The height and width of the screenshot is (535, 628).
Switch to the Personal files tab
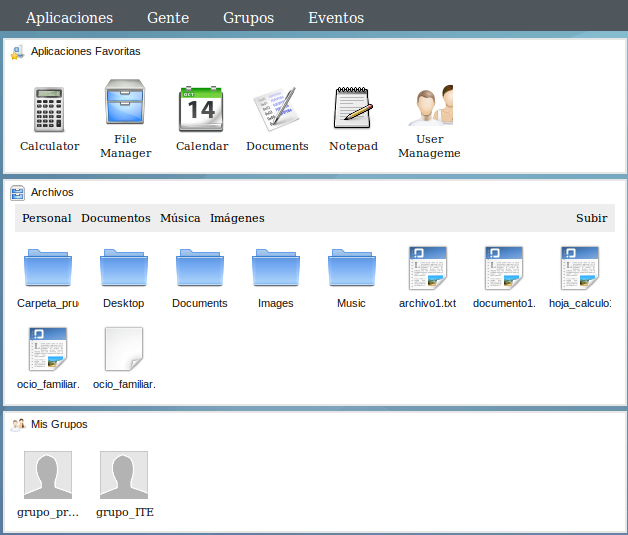click(47, 218)
